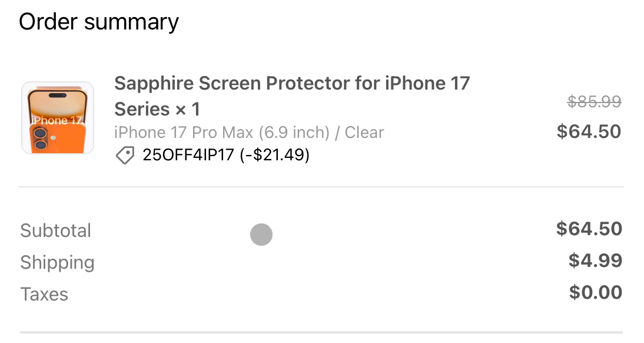Click the $4.99 shipping cost
This screenshot has height=343, width=644.
coord(595,260)
